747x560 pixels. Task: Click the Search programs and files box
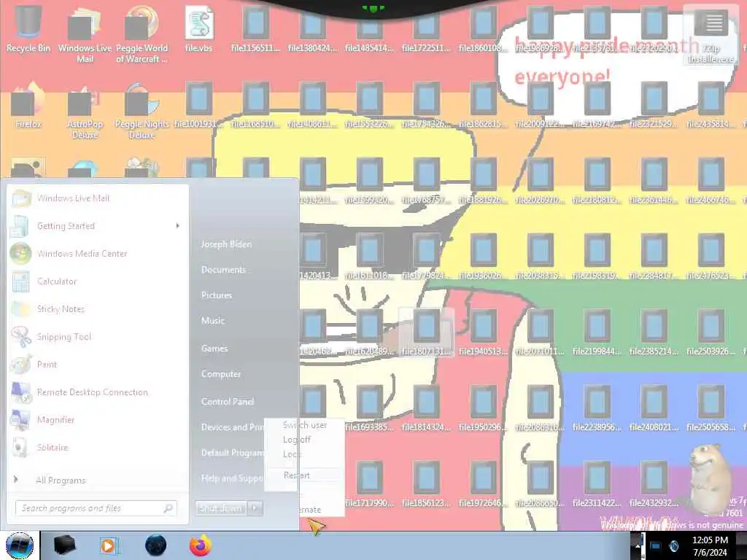point(96,508)
